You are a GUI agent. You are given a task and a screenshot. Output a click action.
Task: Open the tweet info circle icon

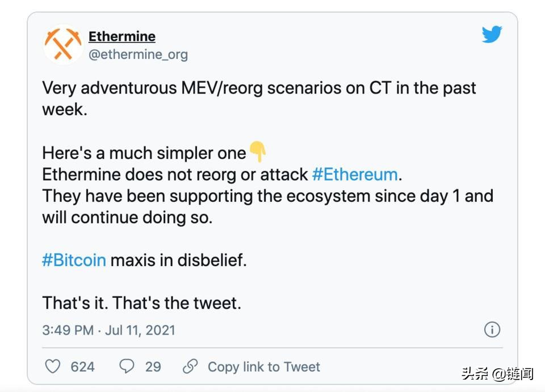492,330
